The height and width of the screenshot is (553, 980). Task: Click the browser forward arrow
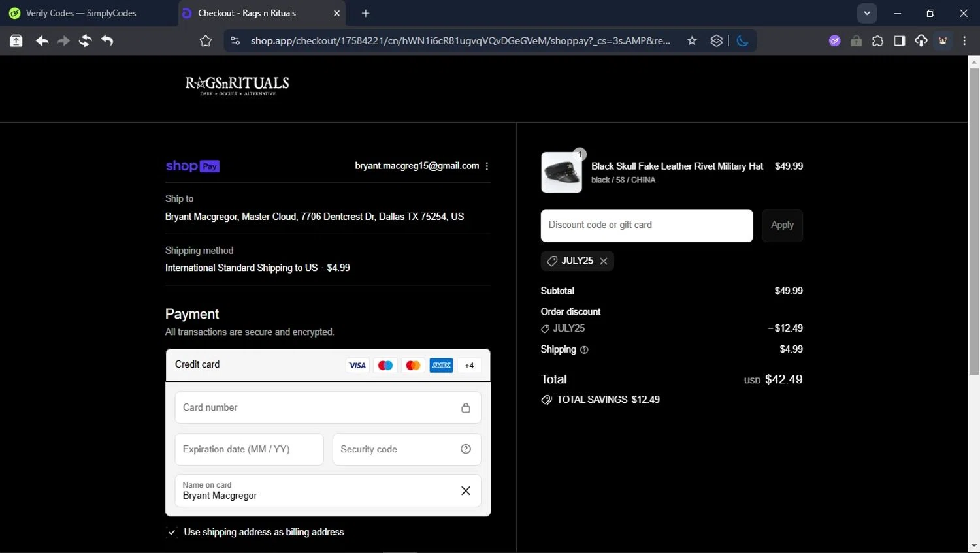(x=63, y=41)
